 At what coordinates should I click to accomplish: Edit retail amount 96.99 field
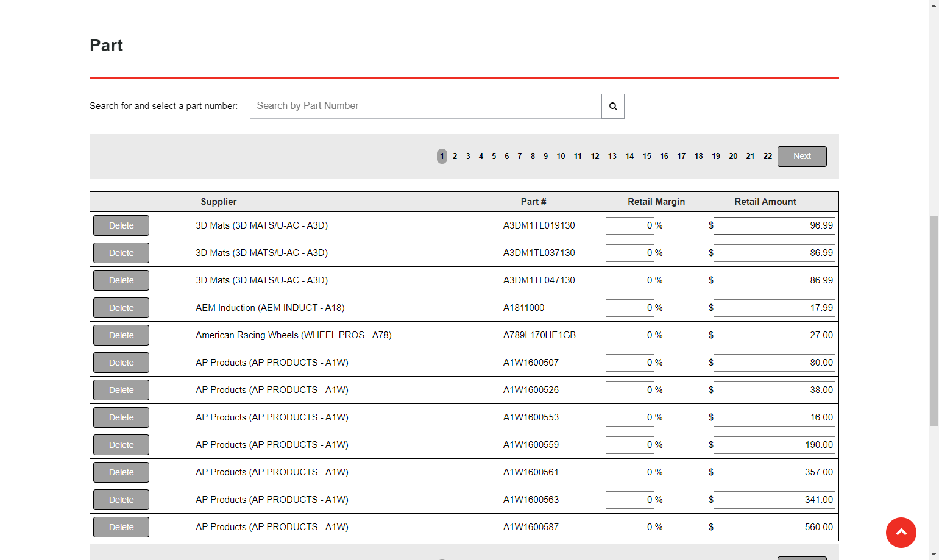[x=774, y=225]
